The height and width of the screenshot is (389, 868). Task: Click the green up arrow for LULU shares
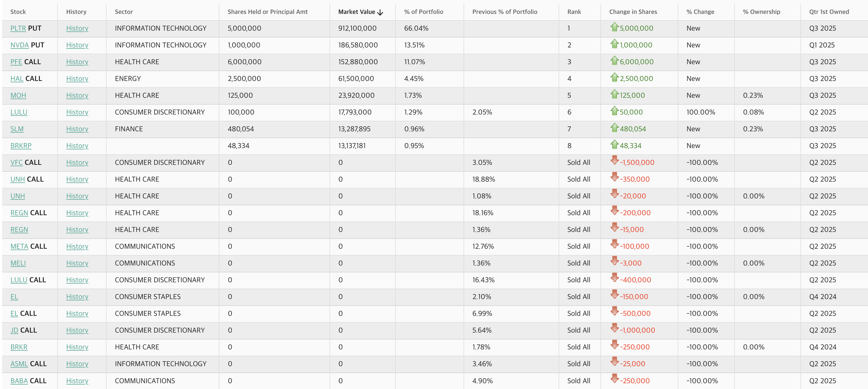(x=614, y=111)
